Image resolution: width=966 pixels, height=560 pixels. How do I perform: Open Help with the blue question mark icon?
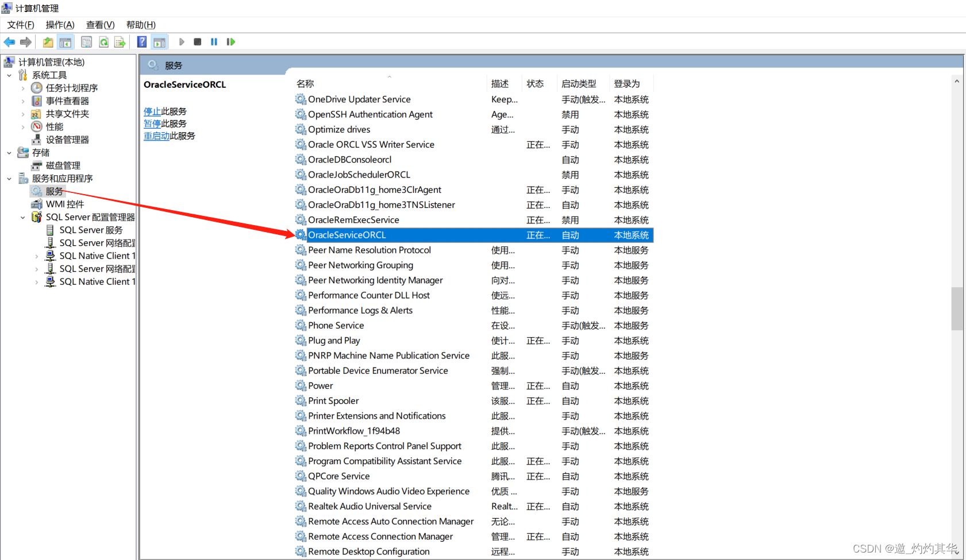click(142, 42)
